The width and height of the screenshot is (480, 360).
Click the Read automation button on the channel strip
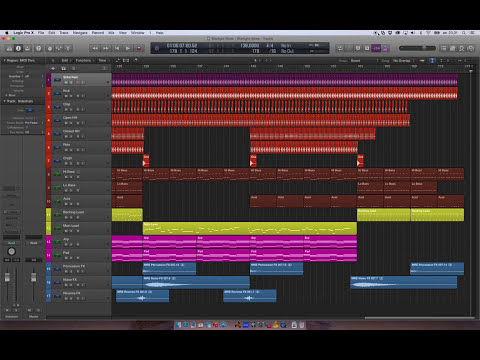(x=11, y=243)
